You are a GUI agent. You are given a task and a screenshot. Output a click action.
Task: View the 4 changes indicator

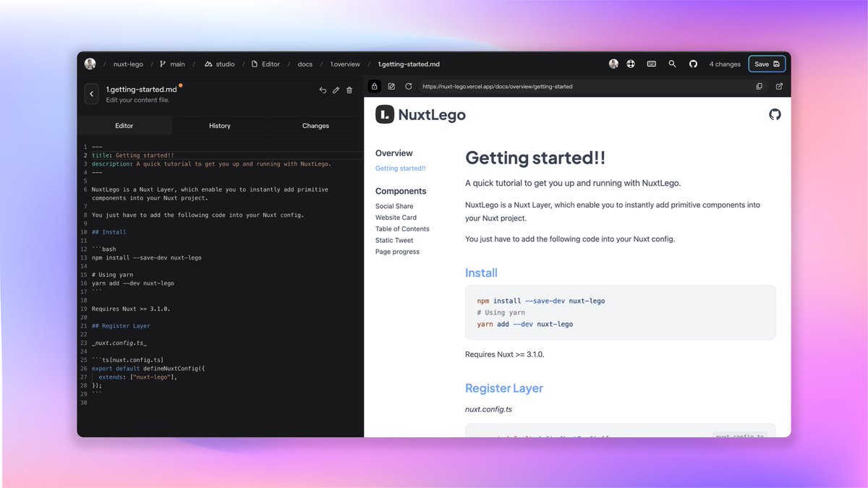coord(725,64)
